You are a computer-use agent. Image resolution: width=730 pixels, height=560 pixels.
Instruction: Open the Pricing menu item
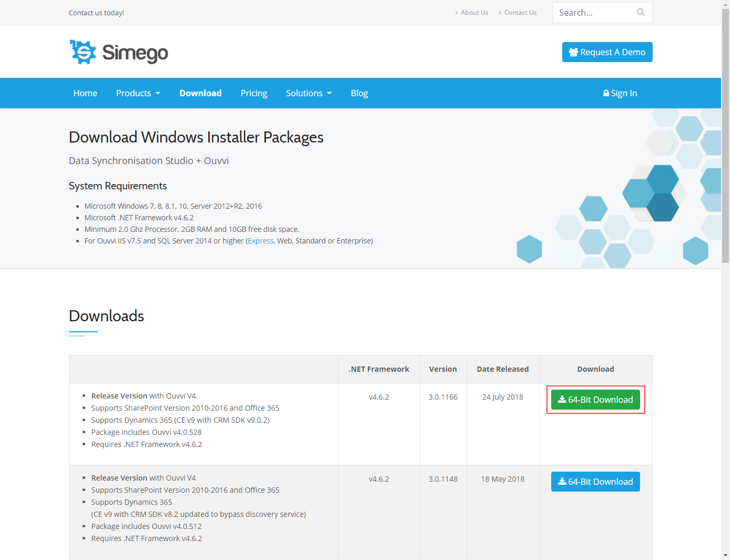254,93
